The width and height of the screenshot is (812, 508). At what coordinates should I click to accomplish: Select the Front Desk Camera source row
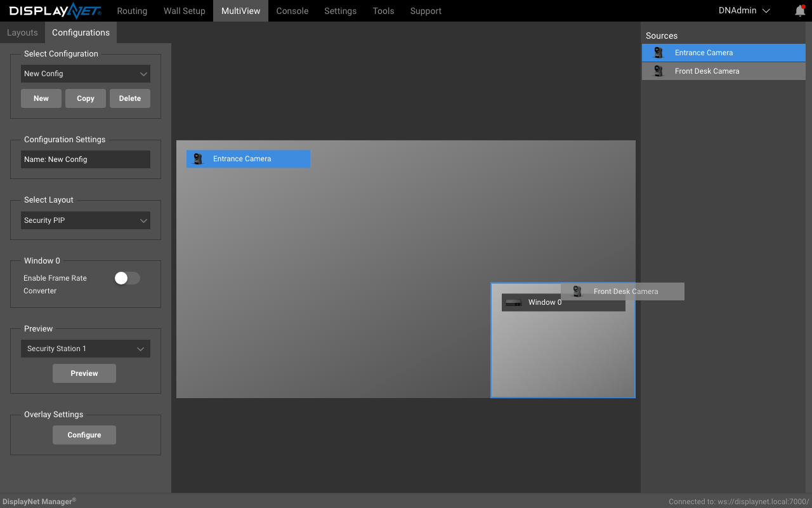coord(724,71)
